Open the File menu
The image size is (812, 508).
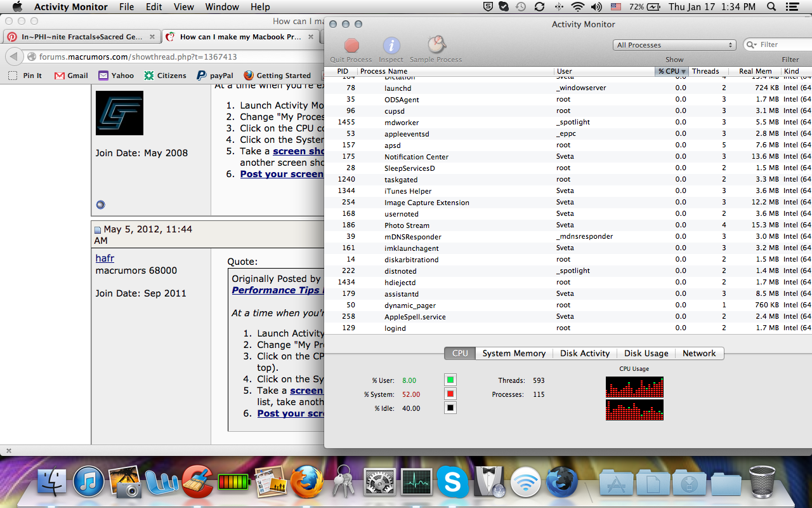(127, 7)
